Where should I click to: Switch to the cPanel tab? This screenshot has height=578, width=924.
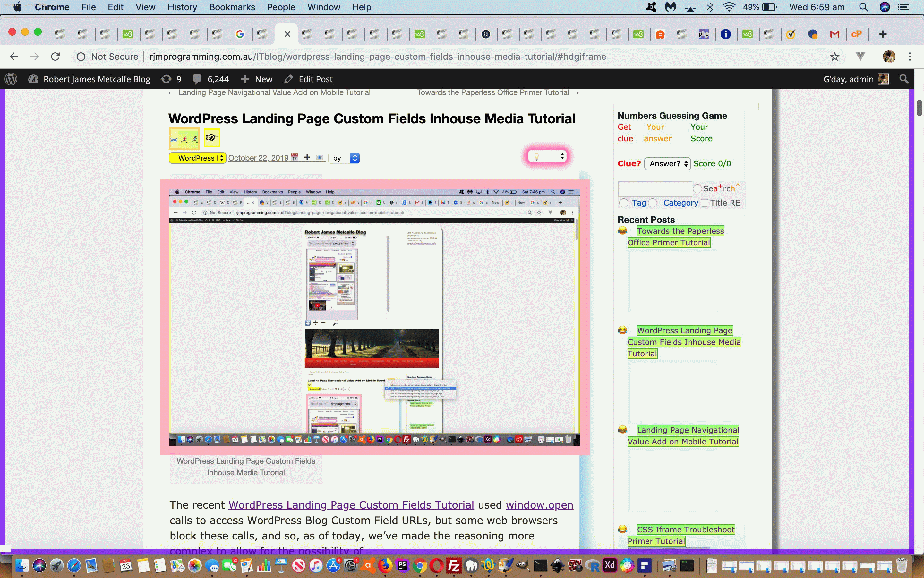point(856,34)
